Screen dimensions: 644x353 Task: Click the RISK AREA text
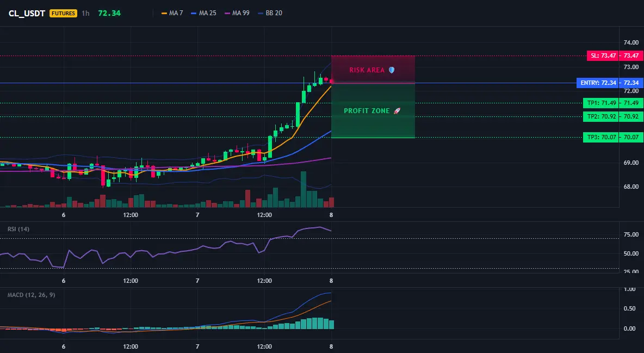click(367, 70)
